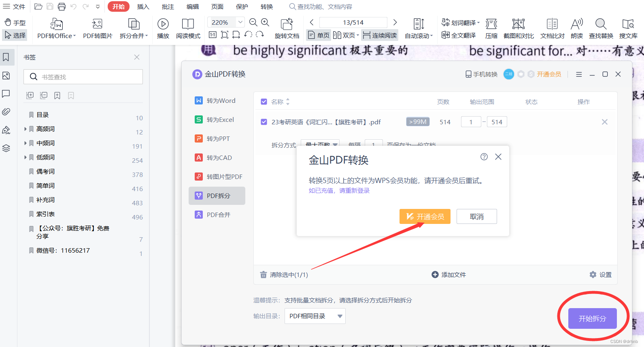Open Split and Merge tool
This screenshot has width=644, height=347.
[x=134, y=29]
